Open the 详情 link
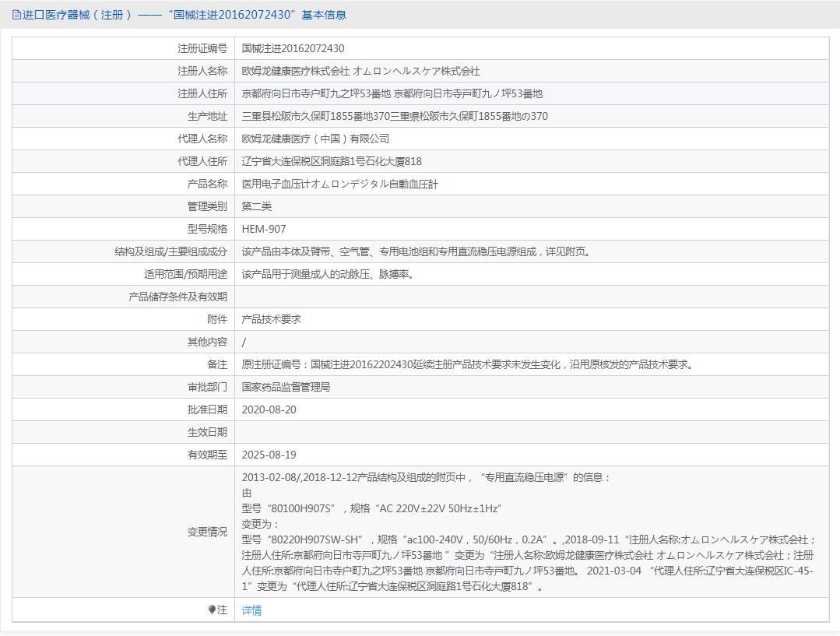 [251, 610]
